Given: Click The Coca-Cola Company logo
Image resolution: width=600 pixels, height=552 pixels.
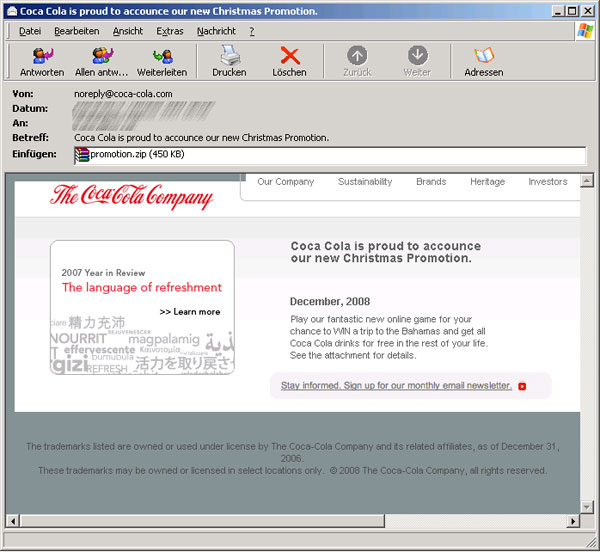Looking at the screenshot, I should [131, 197].
